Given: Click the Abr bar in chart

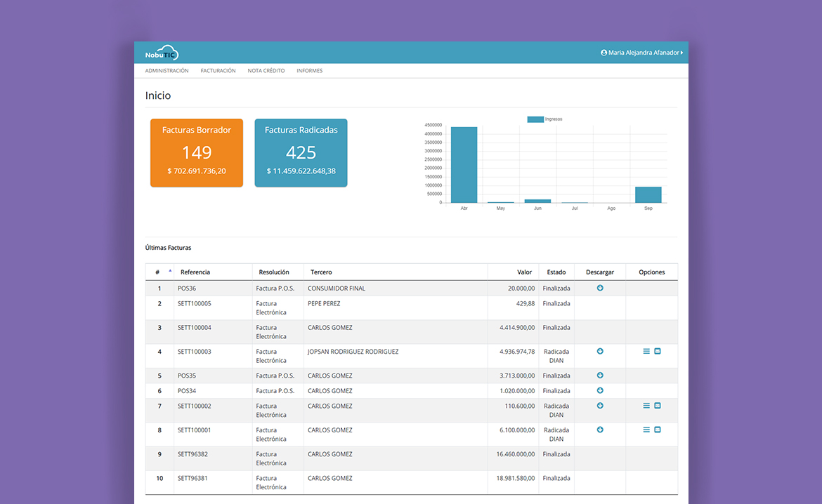Looking at the screenshot, I should coord(464,165).
